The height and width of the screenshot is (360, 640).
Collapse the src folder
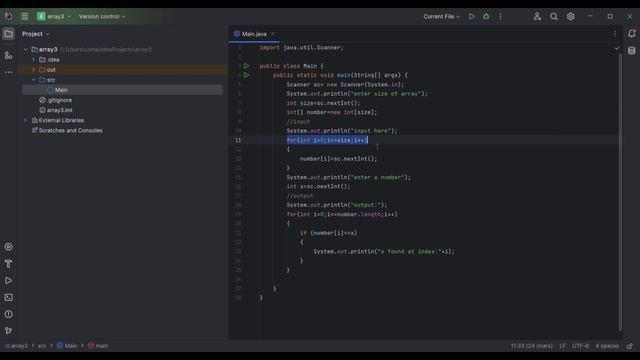34,80
